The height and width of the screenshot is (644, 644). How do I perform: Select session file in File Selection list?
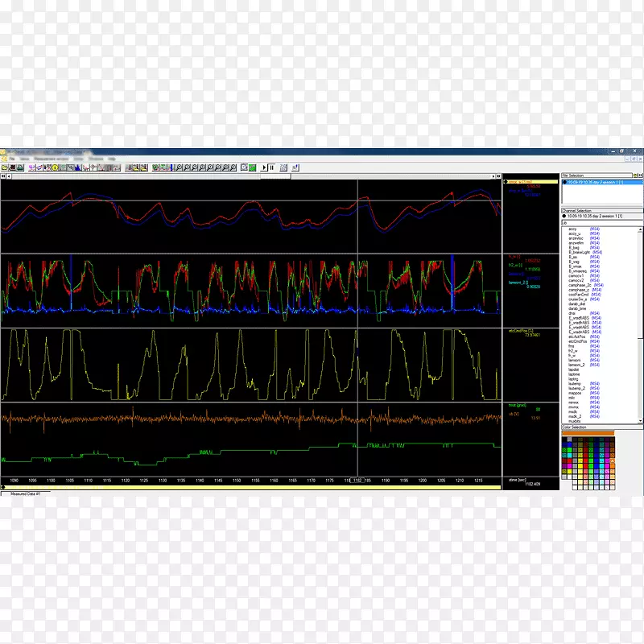pyautogui.click(x=600, y=183)
